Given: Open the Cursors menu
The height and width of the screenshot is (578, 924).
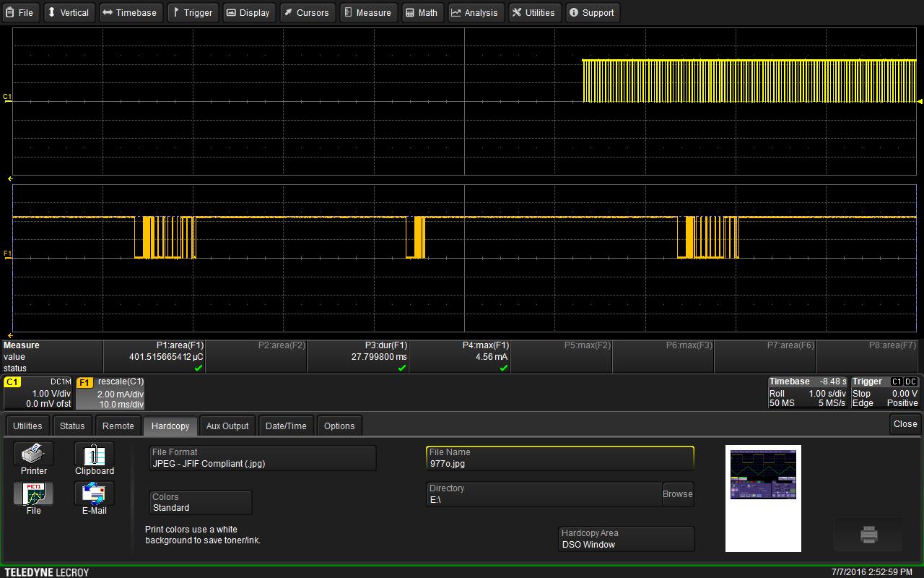Looking at the screenshot, I should coord(307,12).
